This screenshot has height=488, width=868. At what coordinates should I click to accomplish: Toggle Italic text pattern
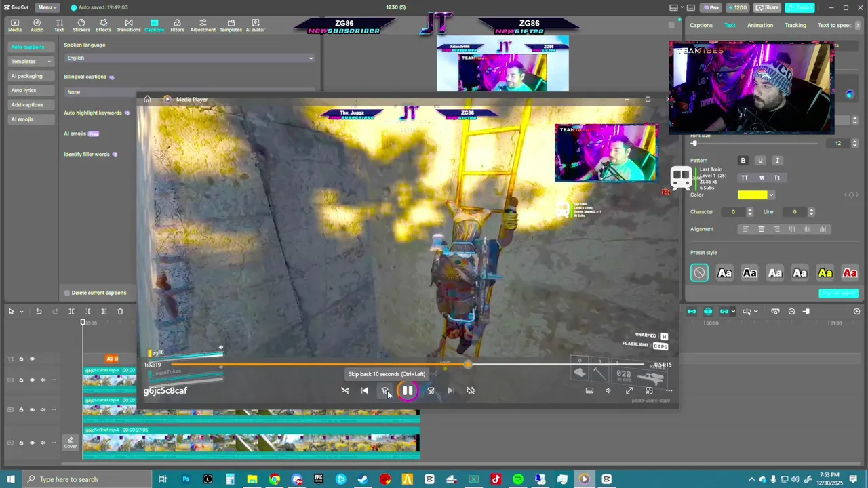click(x=777, y=161)
